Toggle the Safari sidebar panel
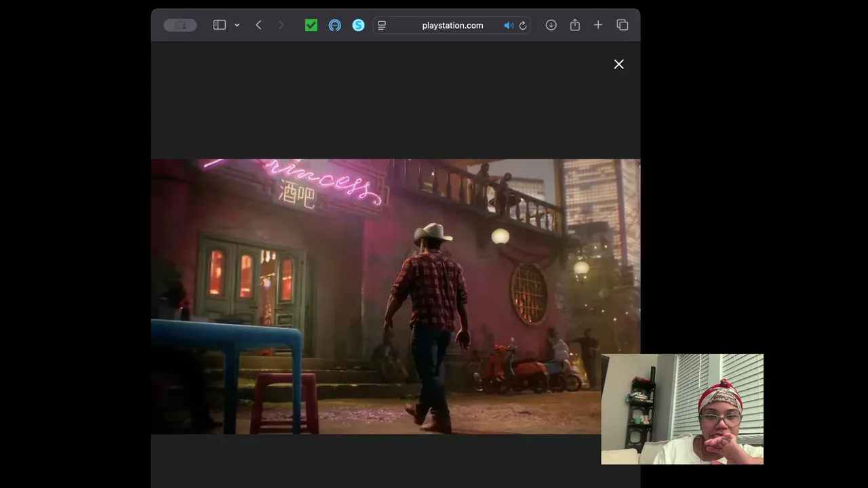The width and height of the screenshot is (868, 488). [x=219, y=25]
